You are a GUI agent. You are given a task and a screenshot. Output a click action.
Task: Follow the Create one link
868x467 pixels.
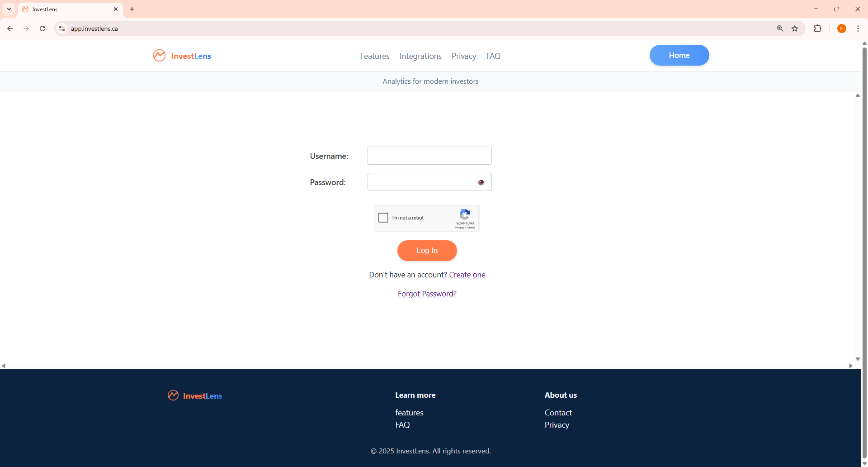point(467,275)
